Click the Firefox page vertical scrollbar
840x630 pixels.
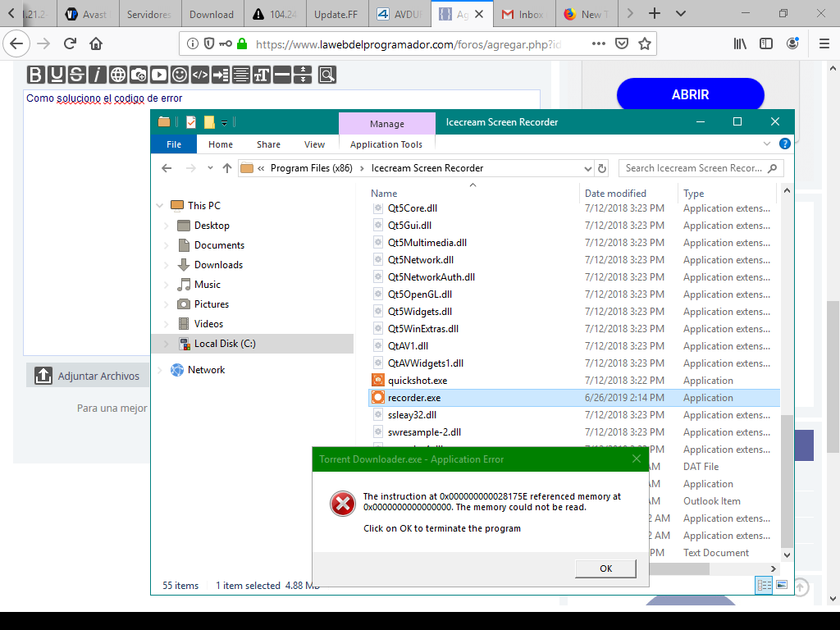pos(832,375)
